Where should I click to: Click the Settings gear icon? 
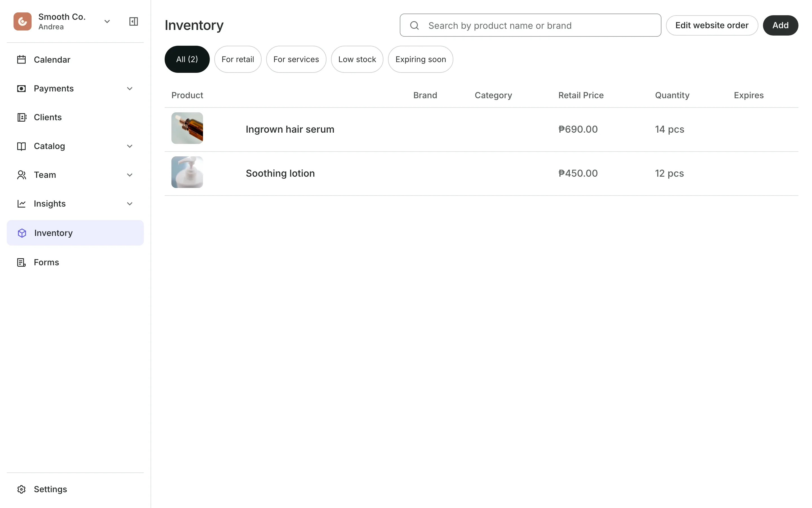(x=21, y=490)
